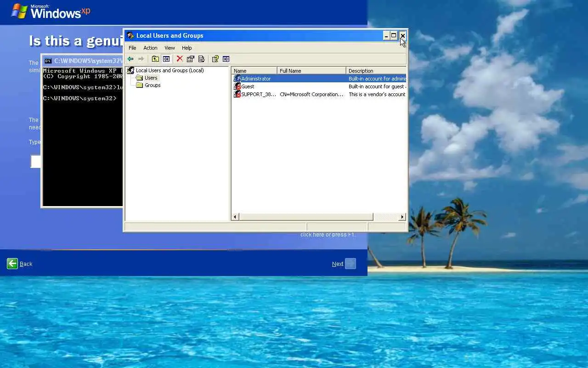Viewport: 588px width, 368px height.
Task: Select the Guest user name
Action: pos(248,86)
